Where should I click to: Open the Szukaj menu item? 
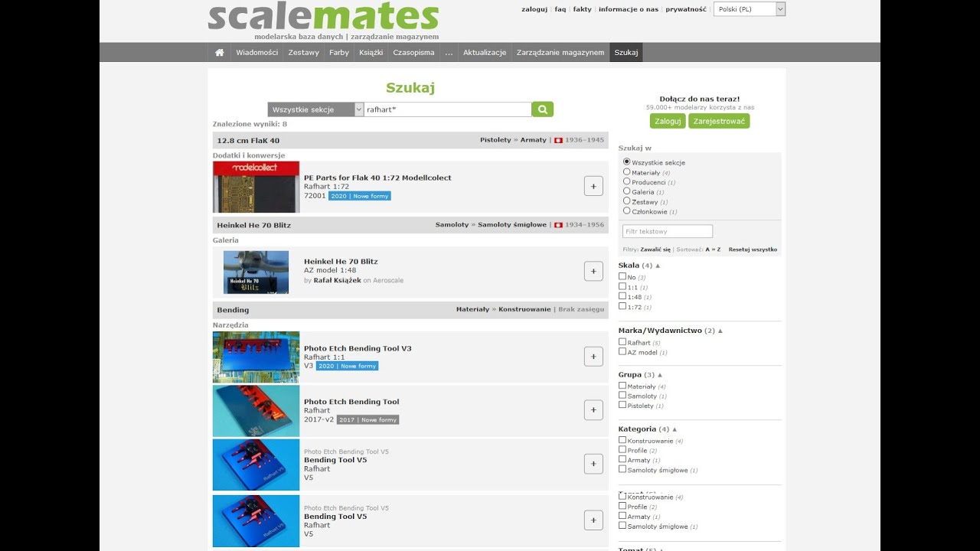[626, 53]
